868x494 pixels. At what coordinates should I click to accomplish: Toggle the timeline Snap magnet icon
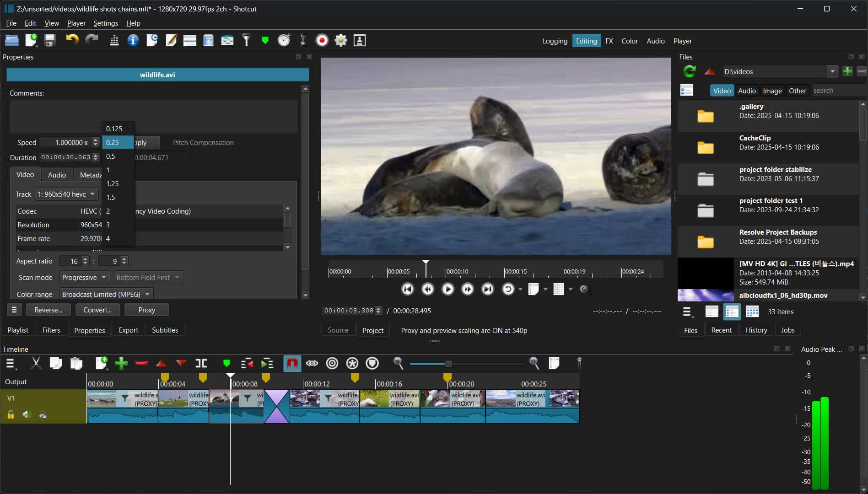[292, 363]
